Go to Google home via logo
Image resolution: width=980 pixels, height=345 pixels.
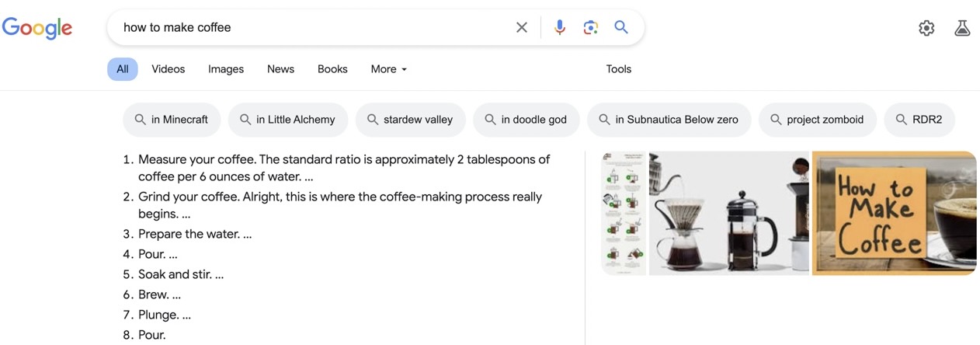tap(37, 28)
